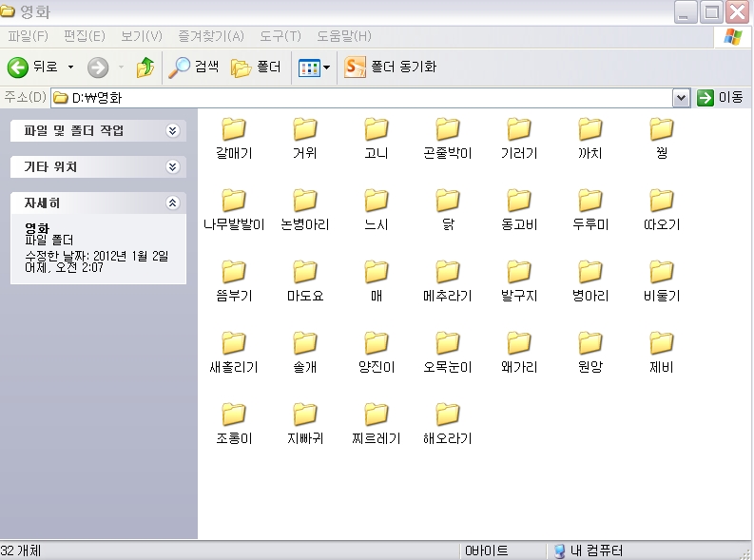Collapse the 자세히 details panel

[x=172, y=203]
